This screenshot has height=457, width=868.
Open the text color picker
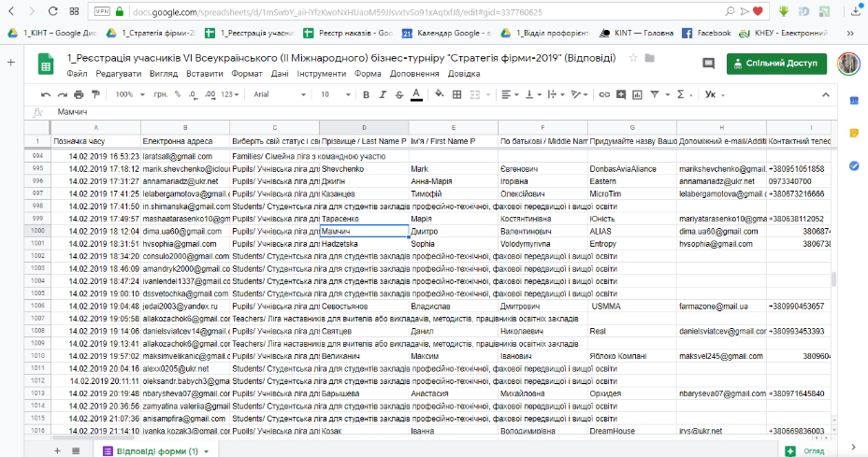(416, 94)
